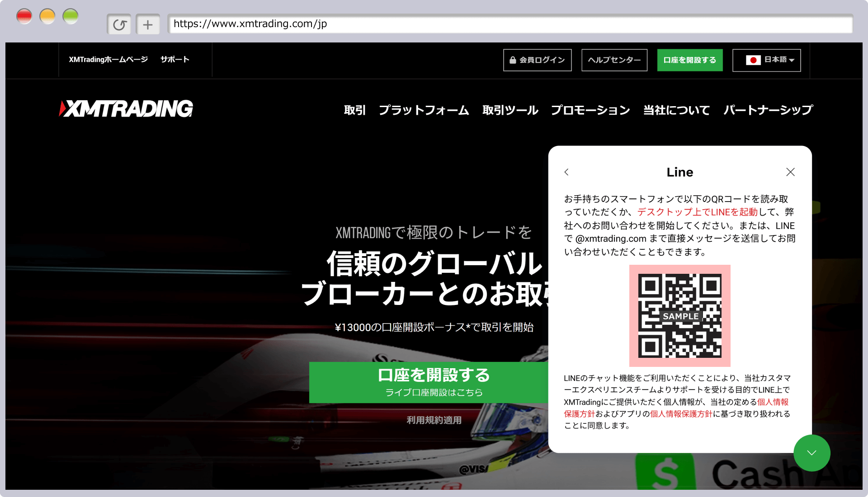Click large ライブ口座開設はこちら green button
The image size is (868, 497).
[429, 382]
